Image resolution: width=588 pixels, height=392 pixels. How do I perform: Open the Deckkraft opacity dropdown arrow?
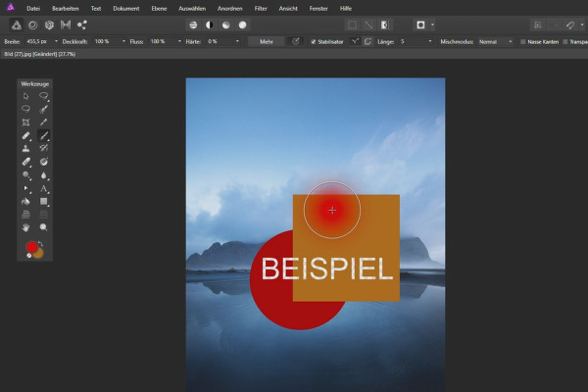[x=123, y=41]
